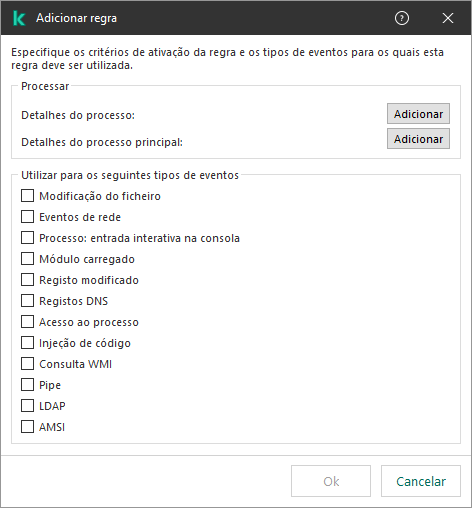Viewport: 472px width, 508px height.
Task: Enable the Registos DNS event type
Action: (x=27, y=301)
